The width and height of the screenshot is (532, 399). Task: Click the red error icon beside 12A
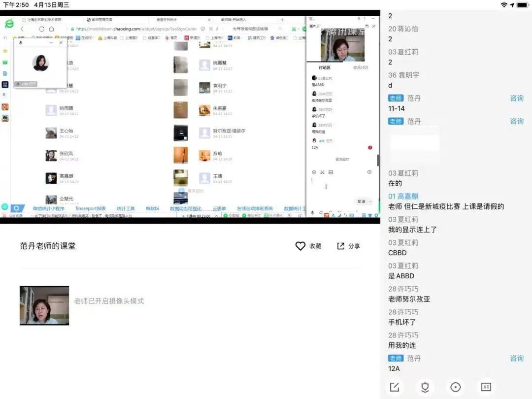pos(370,147)
